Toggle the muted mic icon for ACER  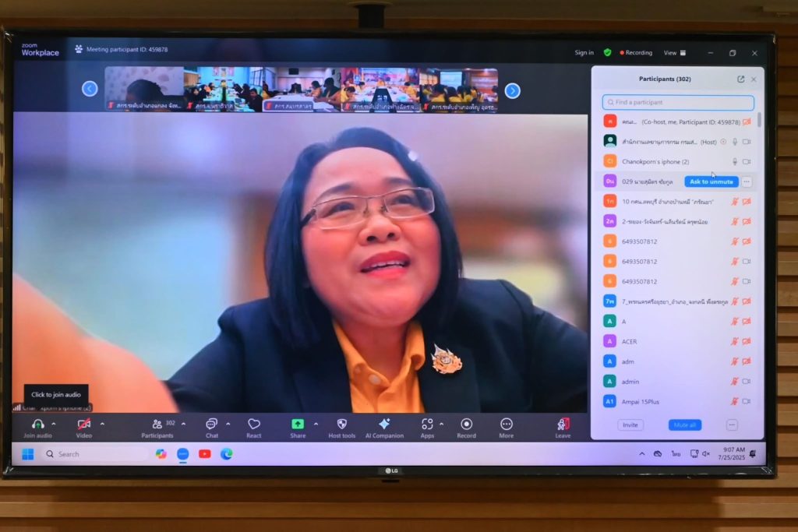pos(735,341)
